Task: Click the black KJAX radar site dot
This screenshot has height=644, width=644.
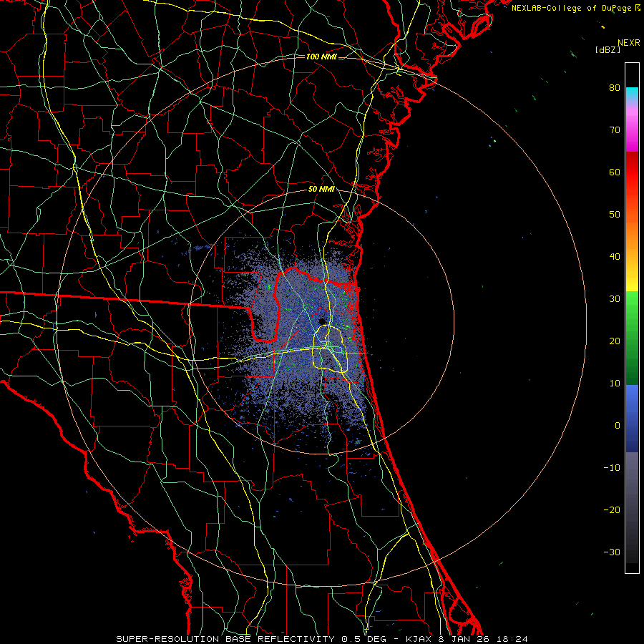Action: click(321, 321)
